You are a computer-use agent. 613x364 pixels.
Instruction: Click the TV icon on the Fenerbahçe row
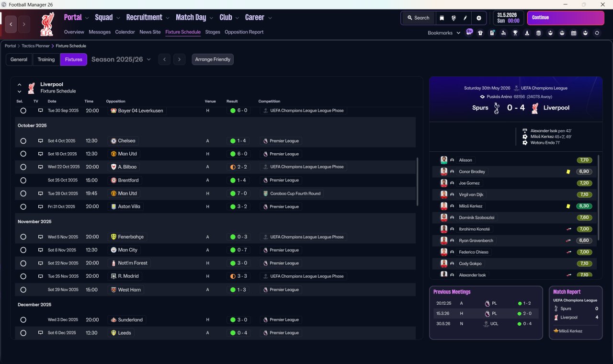41,237
